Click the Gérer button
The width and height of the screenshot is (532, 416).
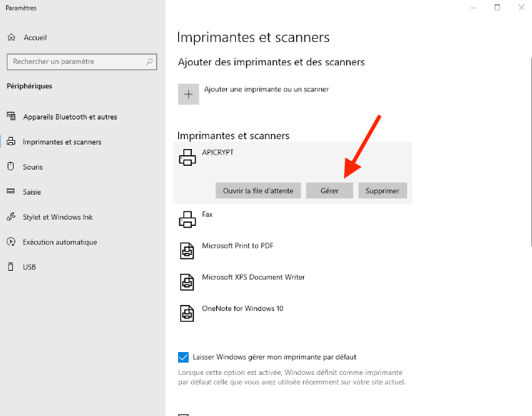click(x=330, y=191)
